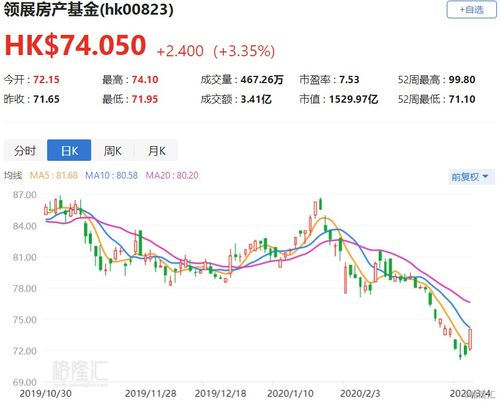Click the 2019/11/28 date axis label
The width and height of the screenshot is (500, 403).
[x=151, y=393]
